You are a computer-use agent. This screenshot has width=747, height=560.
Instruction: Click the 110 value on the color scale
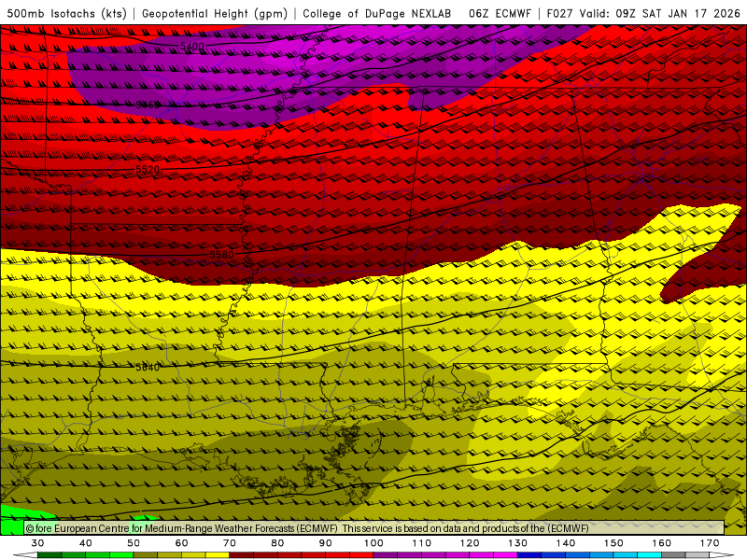(x=422, y=543)
